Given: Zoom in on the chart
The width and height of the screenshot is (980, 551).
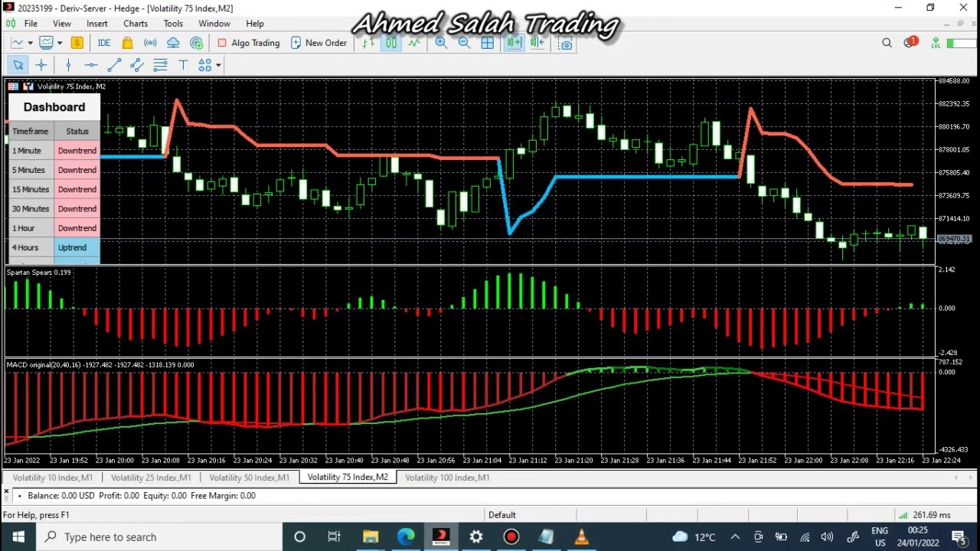Looking at the screenshot, I should pos(441,43).
